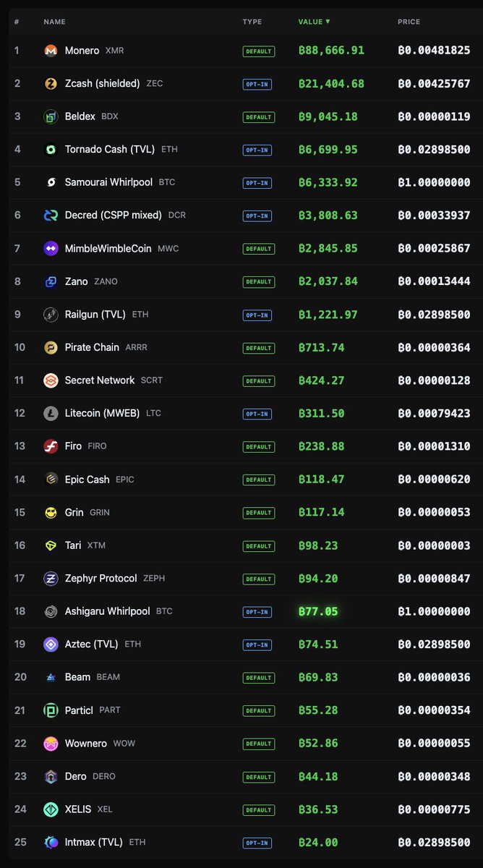The image size is (483, 868).
Task: Select Dero value ₿44.18
Action: tap(318, 776)
